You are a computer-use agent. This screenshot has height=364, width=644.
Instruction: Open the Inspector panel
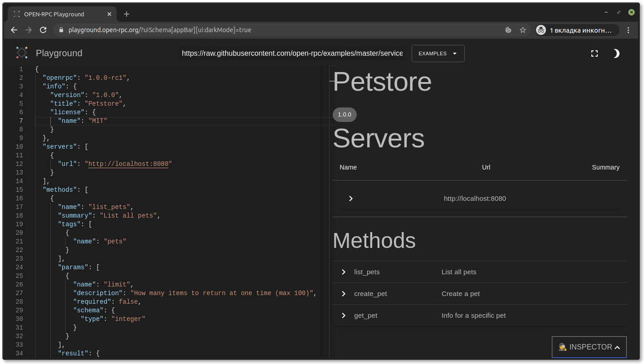pos(589,347)
